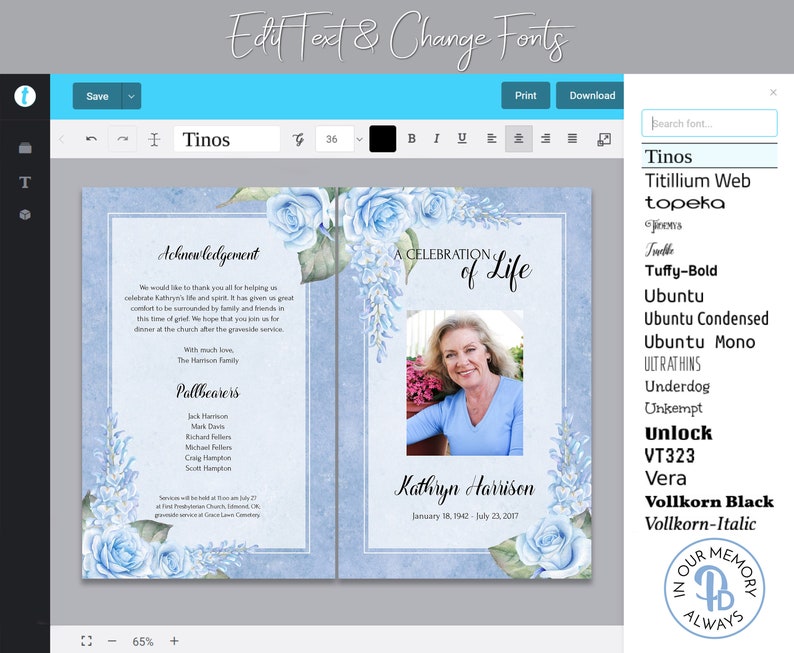
Task: Click the Print button
Action: [526, 95]
